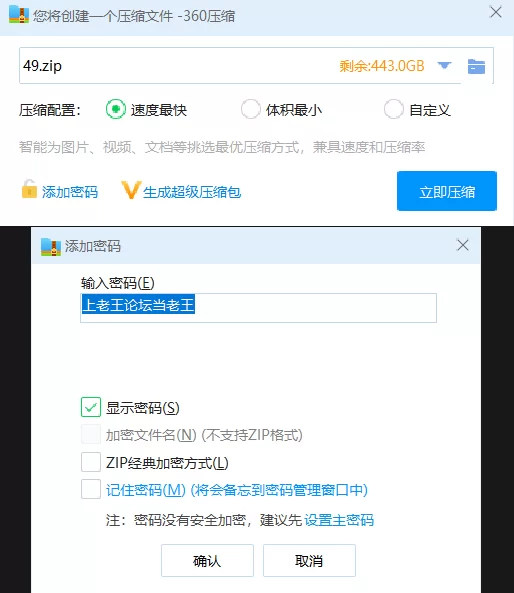Click the yellow padlock add-password icon
The width and height of the screenshot is (514, 593).
[x=29, y=189]
